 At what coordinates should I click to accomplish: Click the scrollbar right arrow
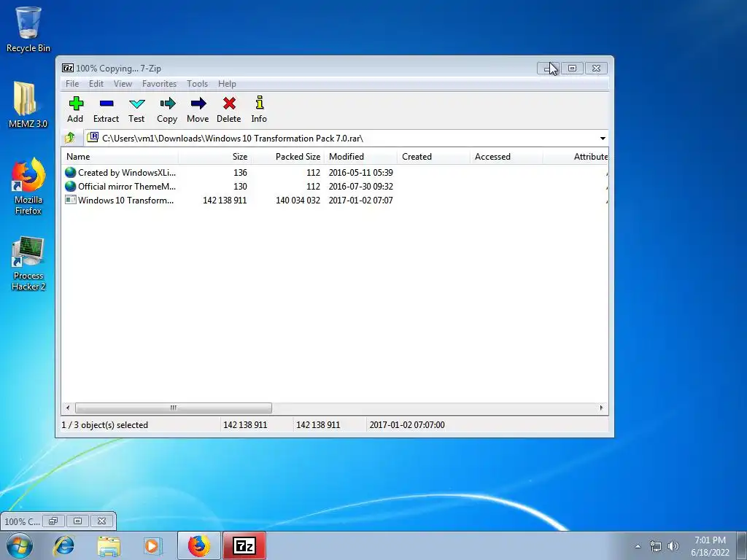[601, 408]
